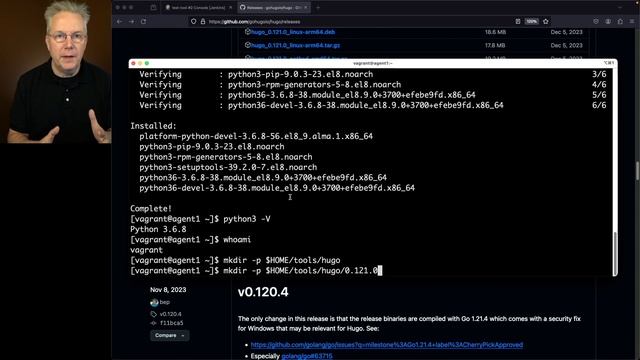Switch to the Jenkins Console tab
The width and height of the screenshot is (640, 360).
(x=198, y=8)
